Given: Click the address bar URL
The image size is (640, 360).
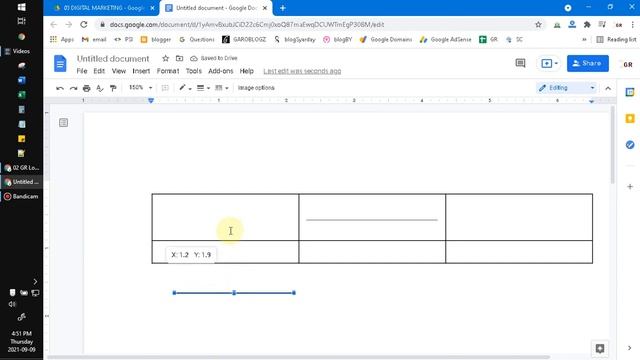Looking at the screenshot, I should click(247, 24).
